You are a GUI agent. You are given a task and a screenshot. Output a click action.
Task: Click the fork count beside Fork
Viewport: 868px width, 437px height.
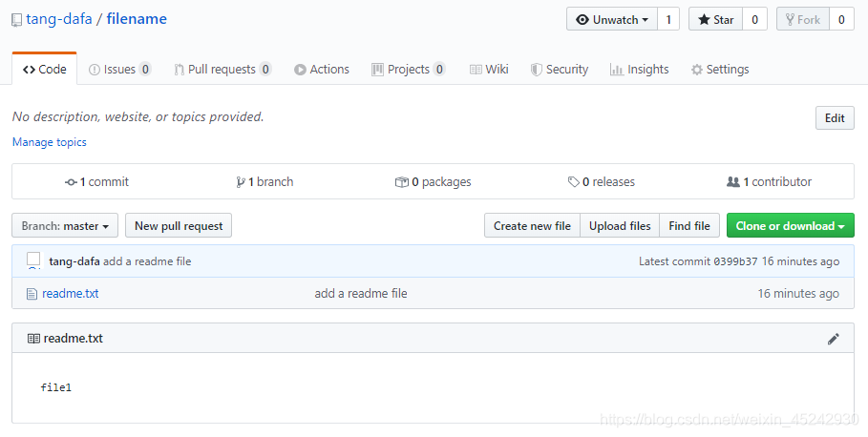click(841, 19)
